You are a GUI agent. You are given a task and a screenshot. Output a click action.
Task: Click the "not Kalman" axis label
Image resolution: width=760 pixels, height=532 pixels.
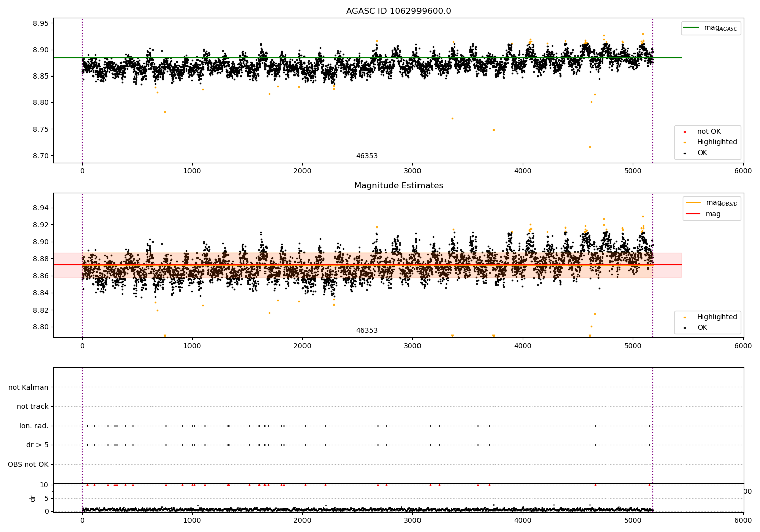point(28,387)
